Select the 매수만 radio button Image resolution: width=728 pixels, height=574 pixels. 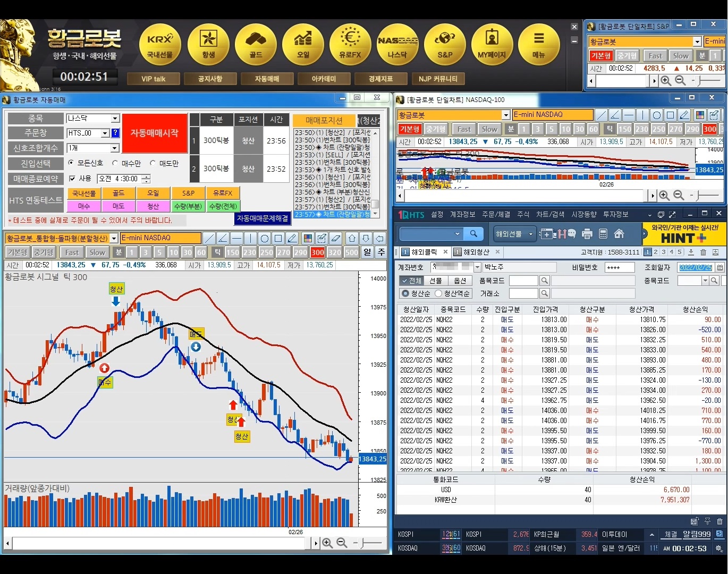tap(115, 163)
